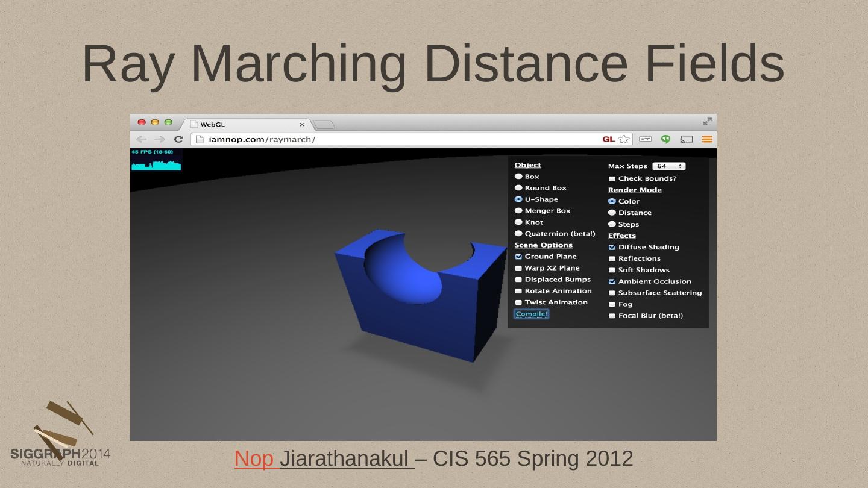Enable the Fog effect

[x=612, y=304]
